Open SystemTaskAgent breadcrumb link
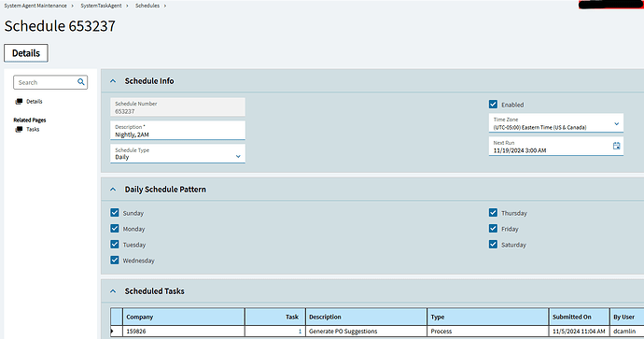644x339 pixels. coord(101,6)
